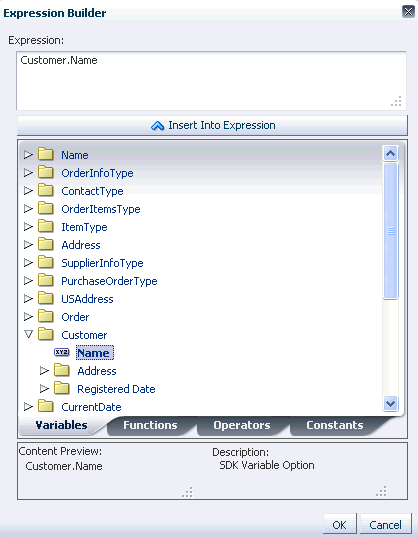Collapse the Customer tree node
The image size is (418, 538).
coord(28,334)
